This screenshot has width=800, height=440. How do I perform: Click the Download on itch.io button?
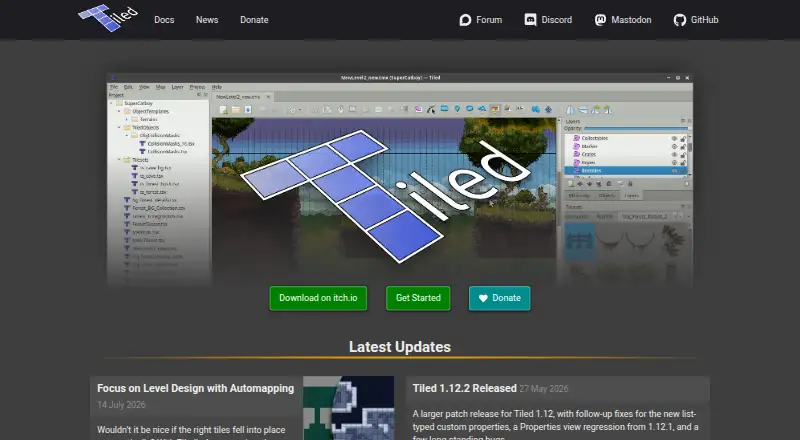[318, 298]
